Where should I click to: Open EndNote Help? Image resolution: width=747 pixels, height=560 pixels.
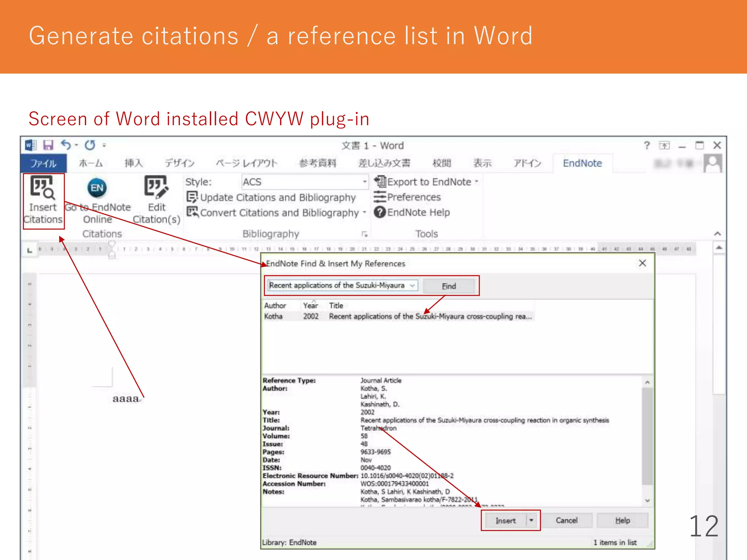pyautogui.click(x=412, y=212)
